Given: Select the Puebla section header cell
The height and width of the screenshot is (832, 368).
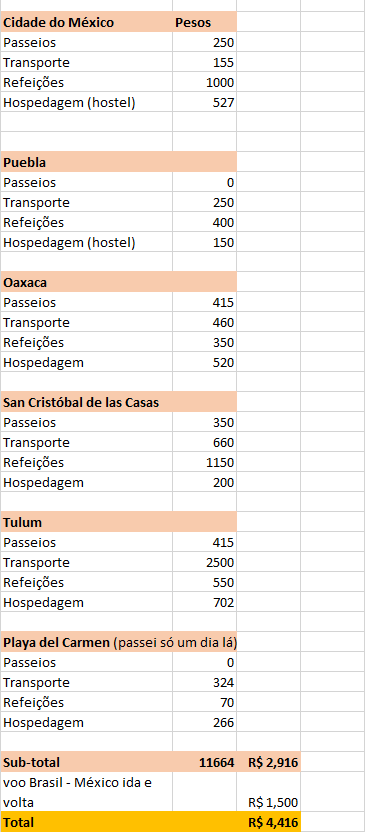Looking at the screenshot, I should [x=86, y=163].
